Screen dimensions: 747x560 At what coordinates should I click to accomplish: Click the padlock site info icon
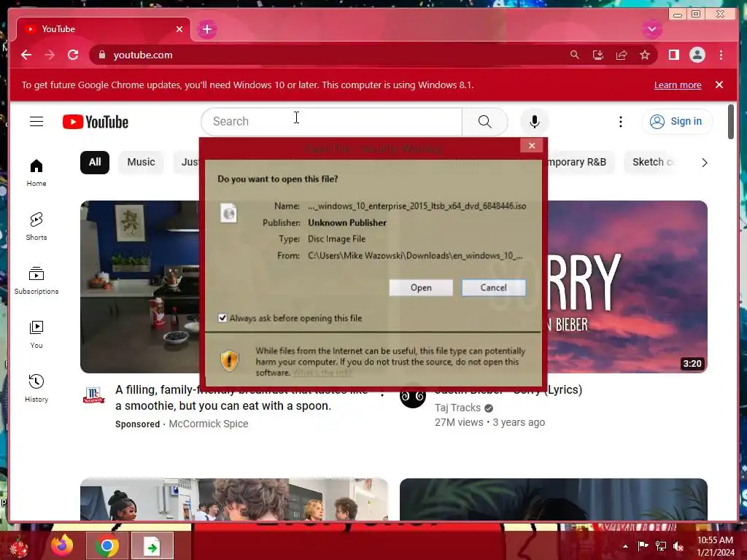(101, 55)
